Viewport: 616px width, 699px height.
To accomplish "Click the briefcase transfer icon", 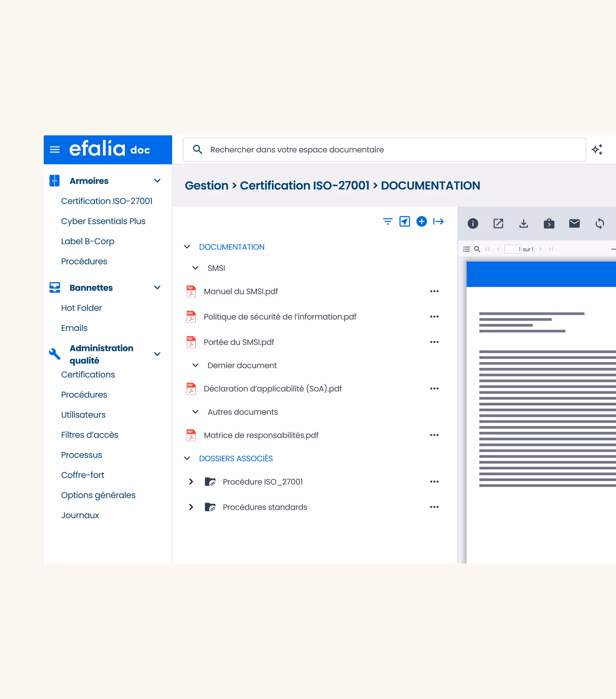I will click(x=549, y=224).
